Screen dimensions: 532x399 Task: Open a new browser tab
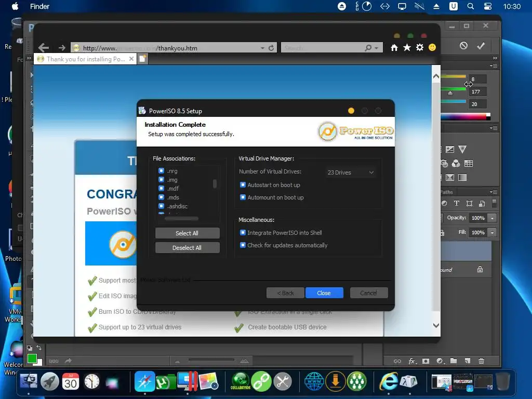(142, 59)
